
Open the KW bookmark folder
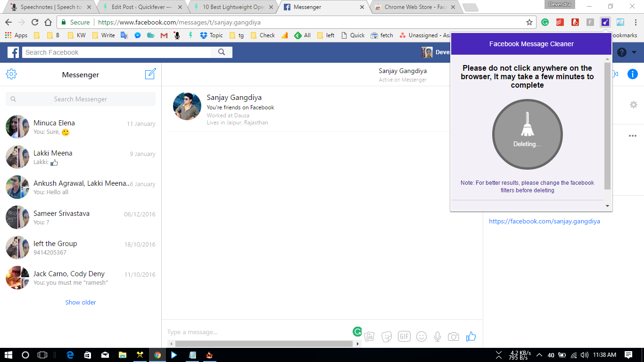pyautogui.click(x=76, y=35)
